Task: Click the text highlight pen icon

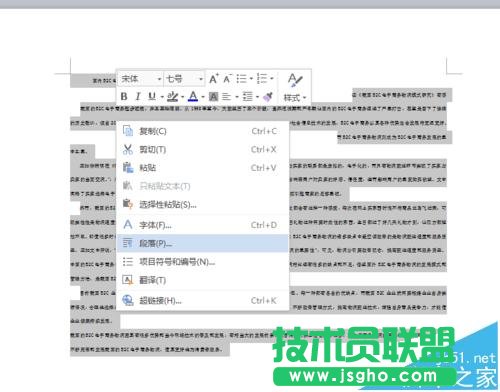Action: [x=173, y=97]
